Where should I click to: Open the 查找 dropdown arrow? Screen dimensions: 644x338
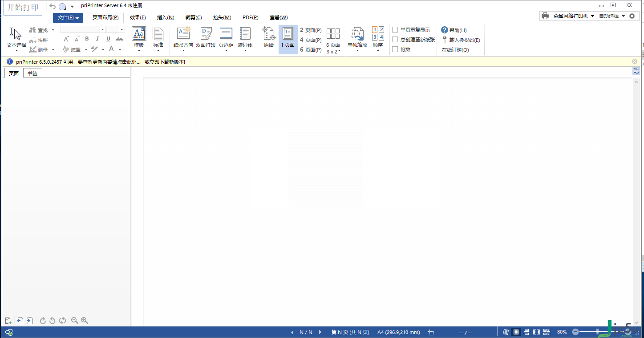(53, 30)
